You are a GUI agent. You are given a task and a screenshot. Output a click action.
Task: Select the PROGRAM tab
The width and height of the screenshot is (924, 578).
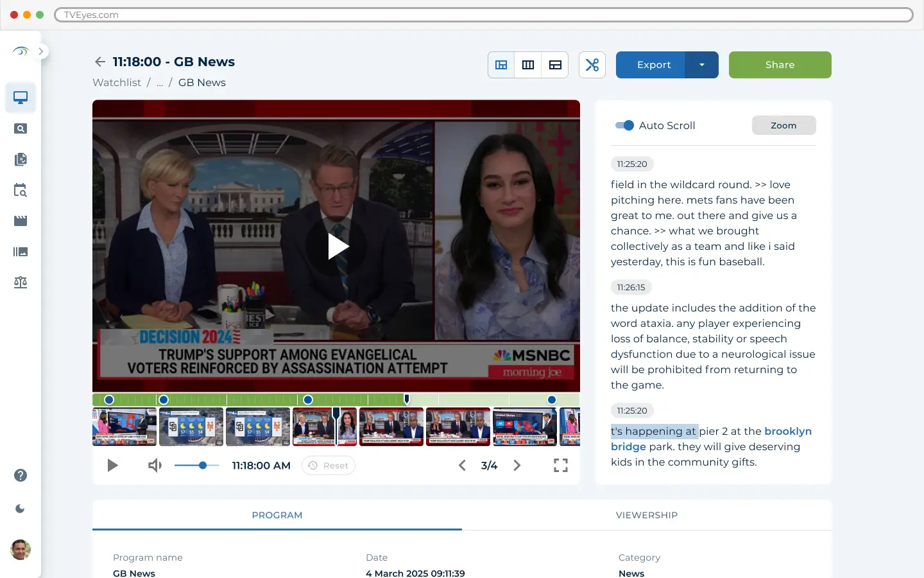click(277, 515)
